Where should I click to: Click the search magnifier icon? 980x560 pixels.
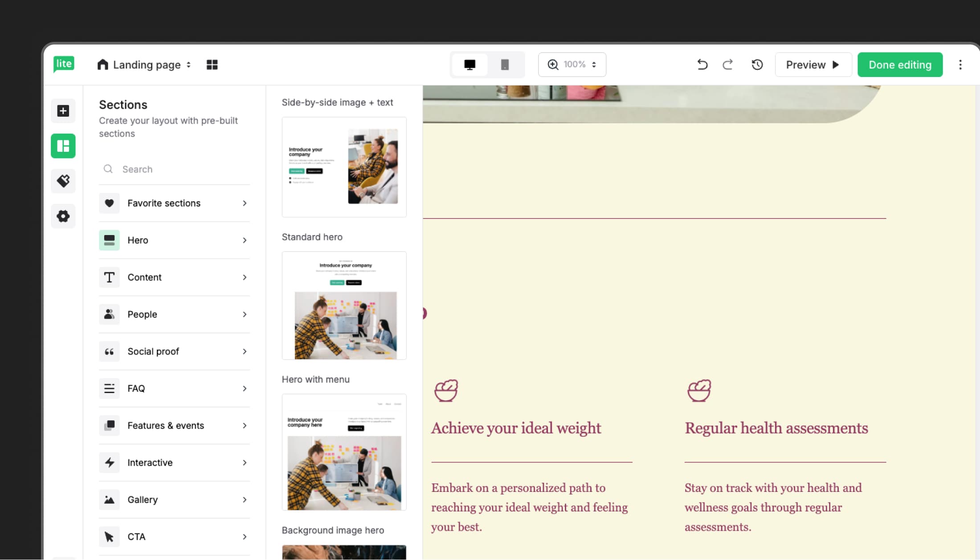(108, 169)
